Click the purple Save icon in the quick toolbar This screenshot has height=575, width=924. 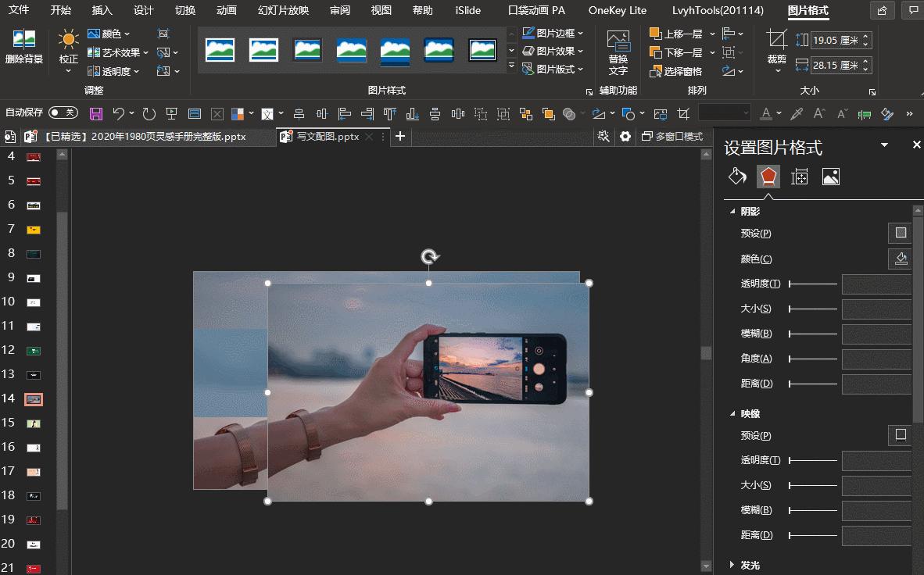96,114
